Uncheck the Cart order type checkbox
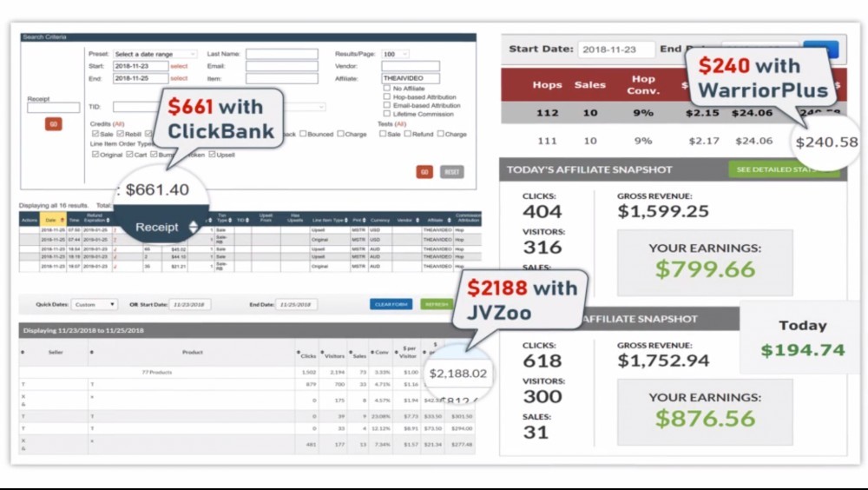The image size is (868, 490). (129, 154)
